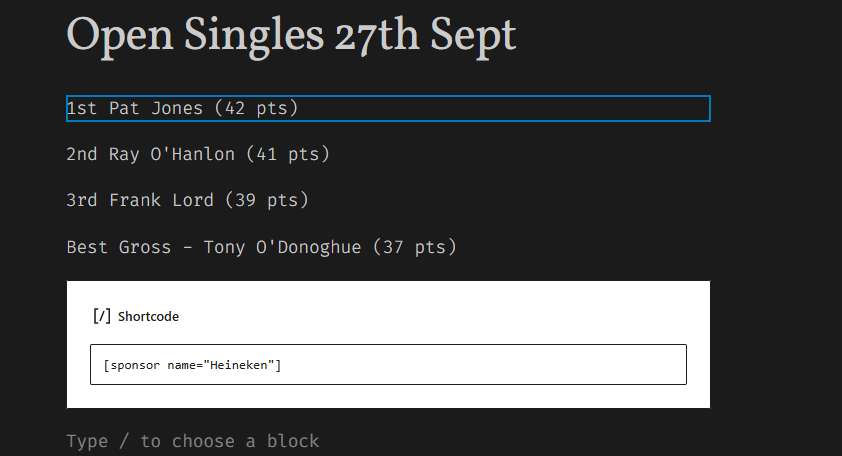This screenshot has width=842, height=456.
Task: Select the Shortcode block label text
Action: click(x=148, y=316)
